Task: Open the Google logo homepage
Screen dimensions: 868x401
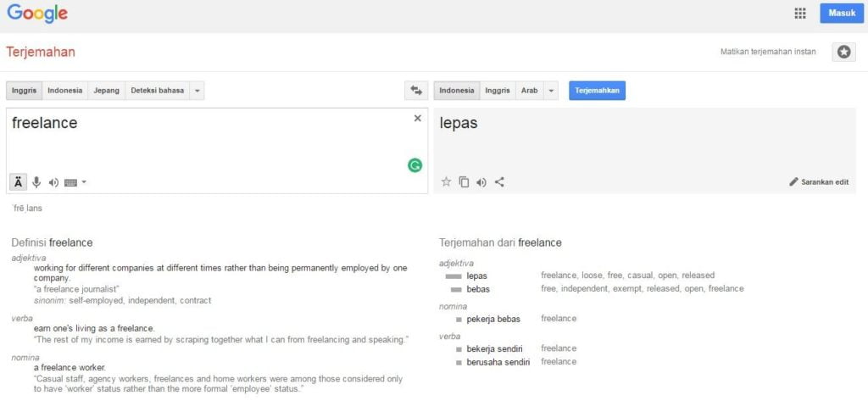Action: point(37,14)
